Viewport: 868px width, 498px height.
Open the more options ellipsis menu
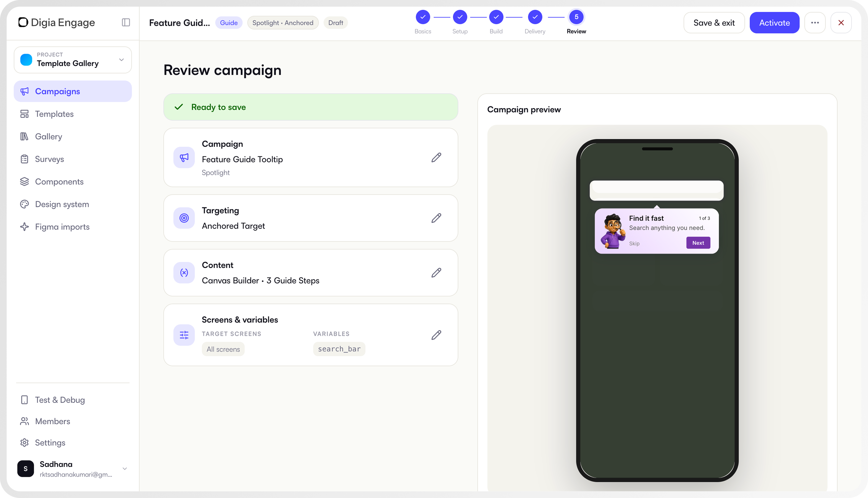[x=815, y=22]
